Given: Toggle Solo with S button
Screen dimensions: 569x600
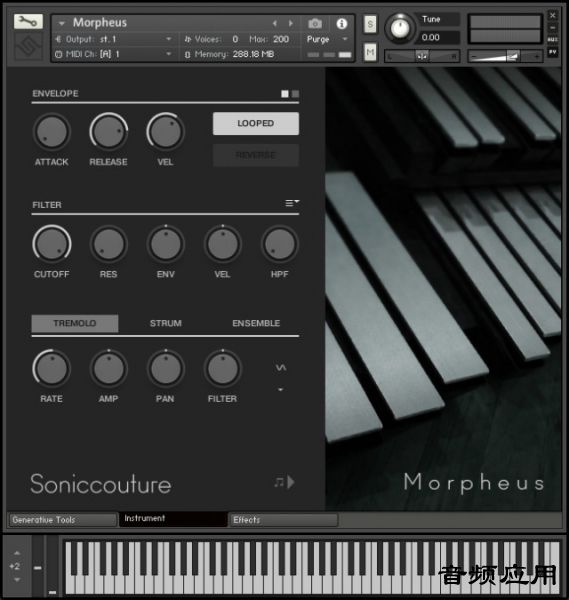Looking at the screenshot, I should click(370, 24).
